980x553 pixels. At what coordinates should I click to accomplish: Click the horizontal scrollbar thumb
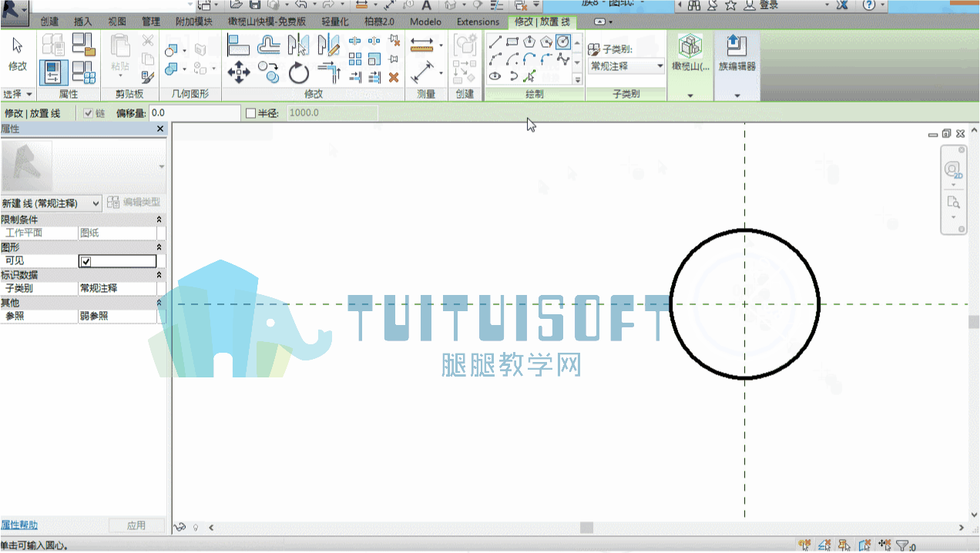coord(587,528)
